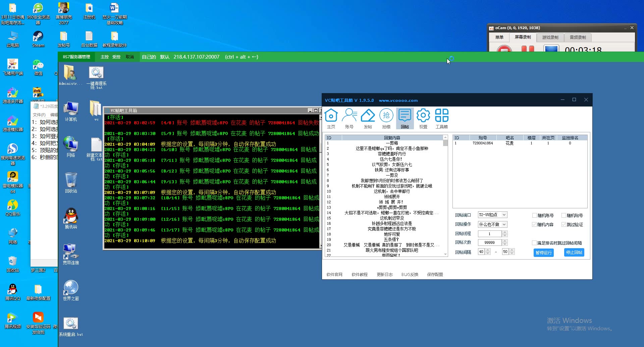Click the 回帖线程 input field
Screen dimensions: 644x347
click(x=489, y=234)
